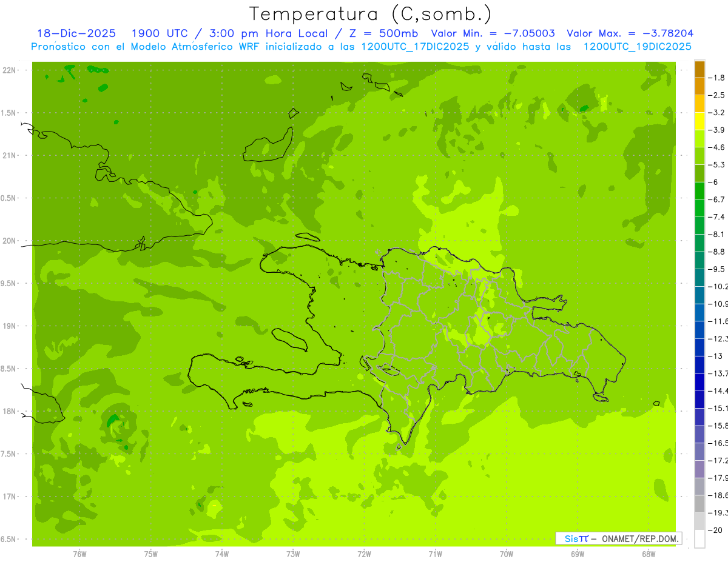Click the "Z = 500mb" level text

383,33
